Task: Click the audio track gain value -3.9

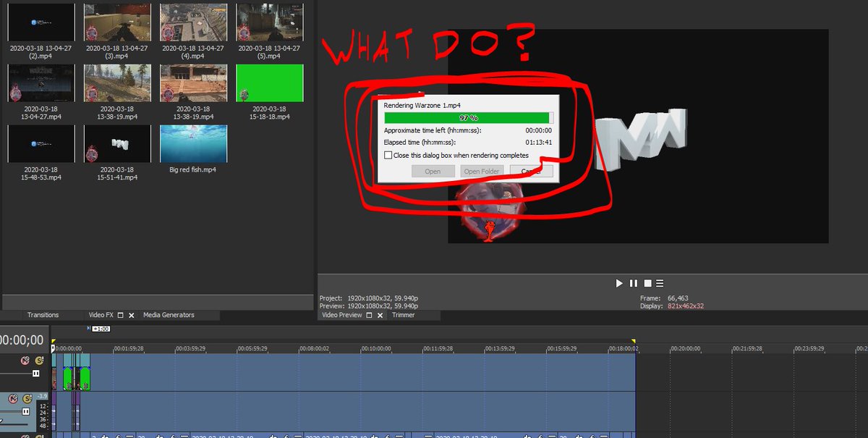Action: tap(43, 396)
